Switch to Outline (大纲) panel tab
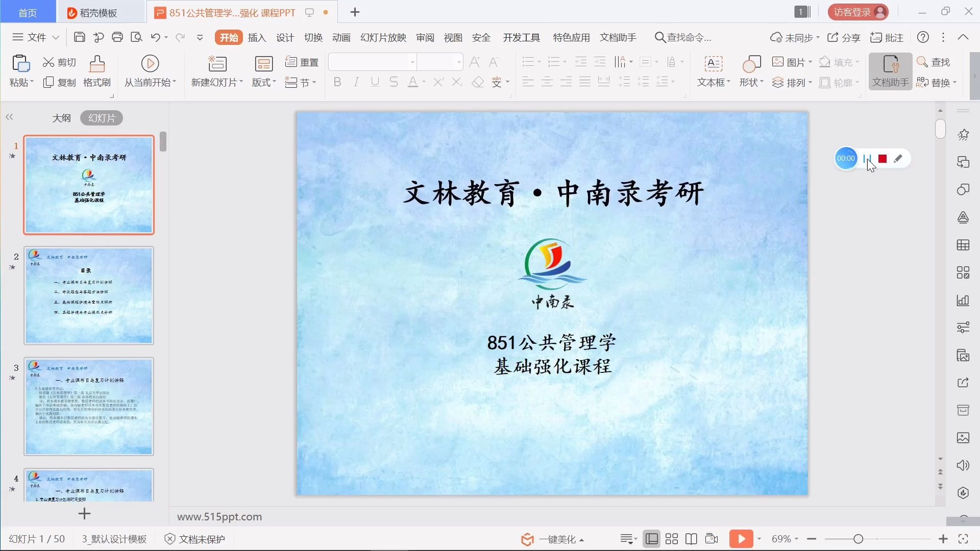The image size is (980, 551). click(x=61, y=118)
